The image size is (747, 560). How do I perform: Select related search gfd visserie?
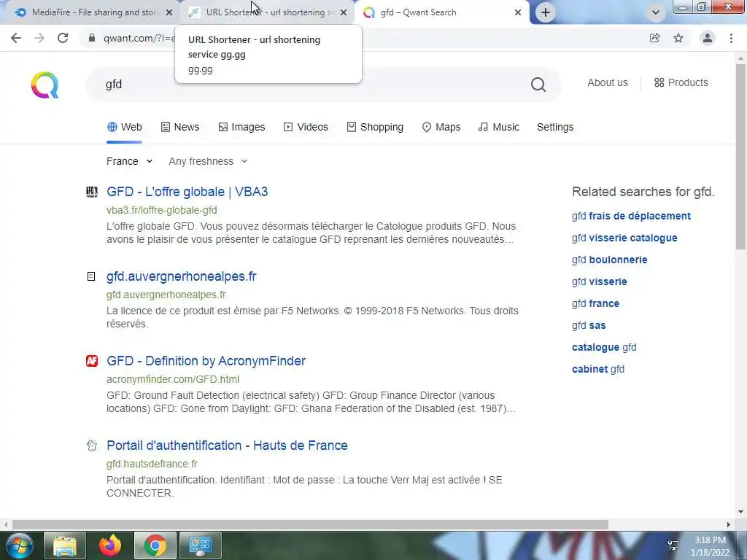[x=600, y=281]
